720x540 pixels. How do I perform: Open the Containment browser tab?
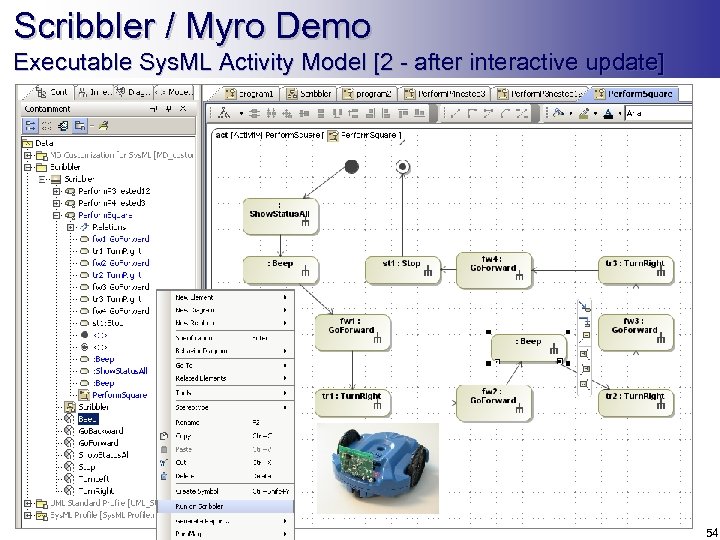51,93
